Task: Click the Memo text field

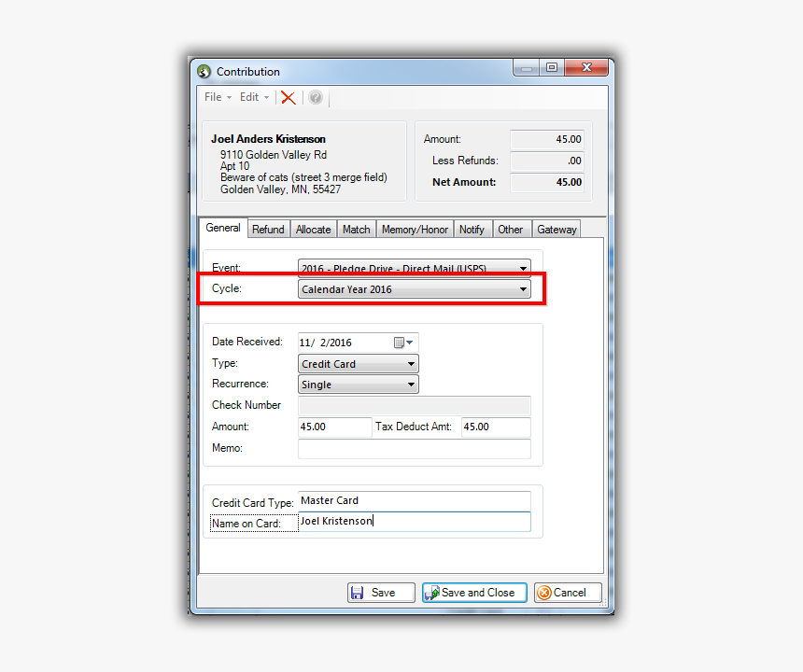Action: 414,449
